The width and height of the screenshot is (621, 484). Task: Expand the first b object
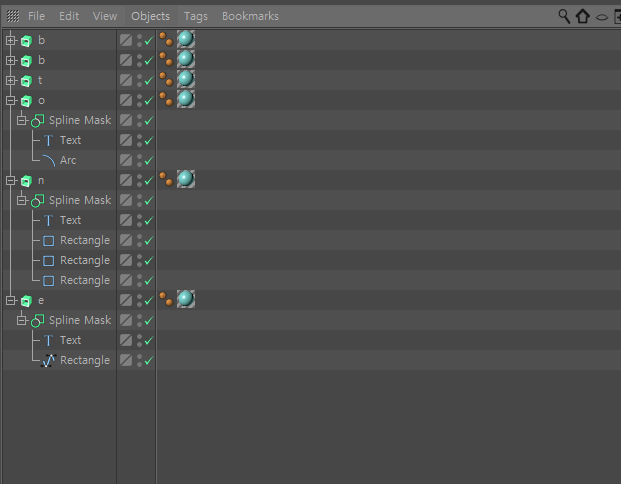[x=11, y=40]
